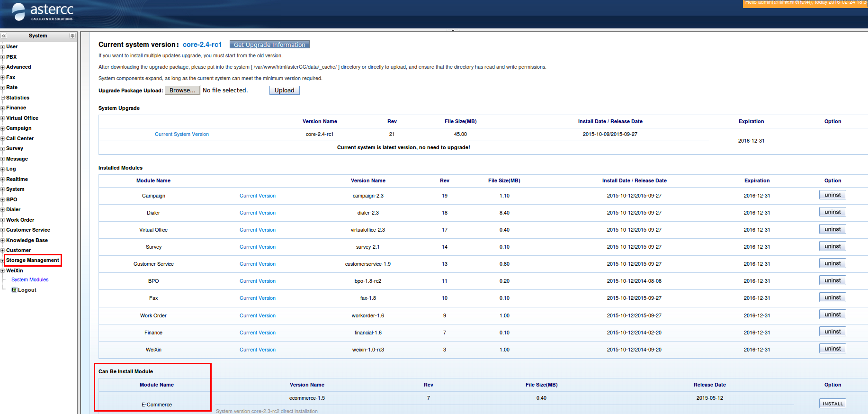Uninstall the WeiXin module
This screenshot has width=868, height=414.
832,349
